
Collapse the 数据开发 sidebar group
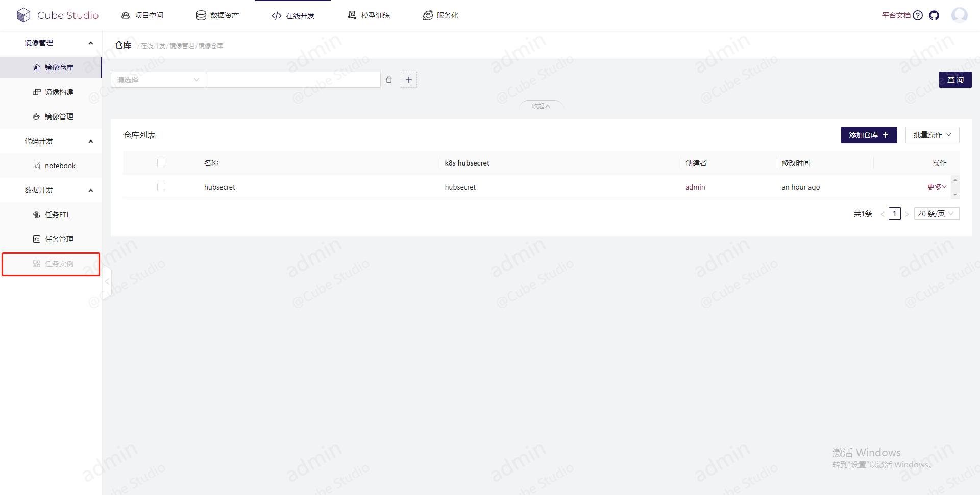[x=91, y=191]
